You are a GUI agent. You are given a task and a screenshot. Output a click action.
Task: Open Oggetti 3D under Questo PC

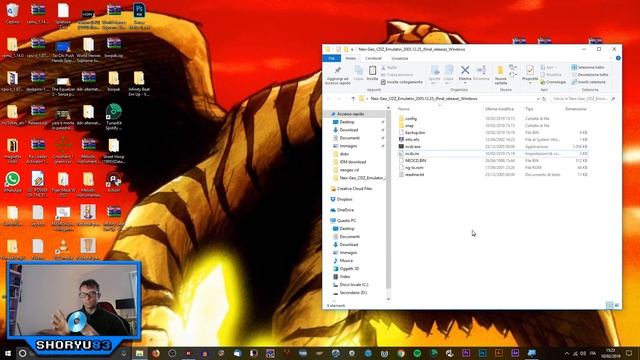pos(349,269)
